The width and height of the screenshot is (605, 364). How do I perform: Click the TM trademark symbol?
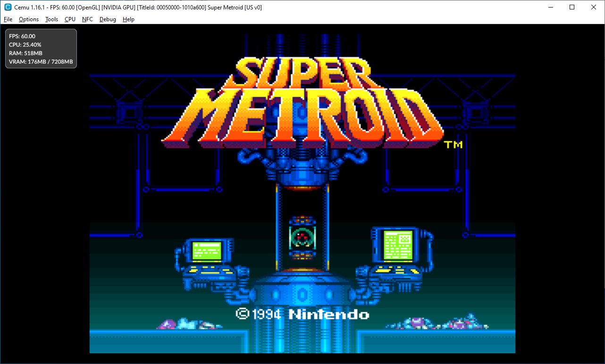pyautogui.click(x=454, y=144)
